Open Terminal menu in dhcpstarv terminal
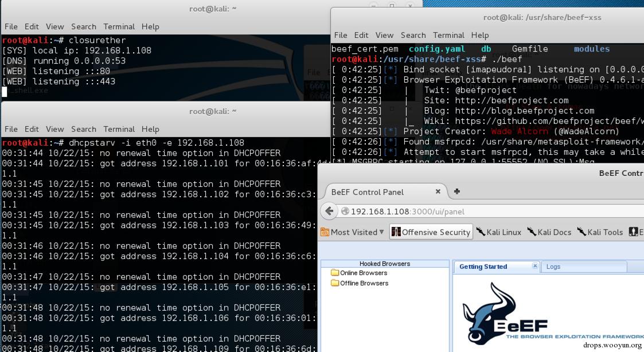This screenshot has width=644, height=352. tap(119, 130)
